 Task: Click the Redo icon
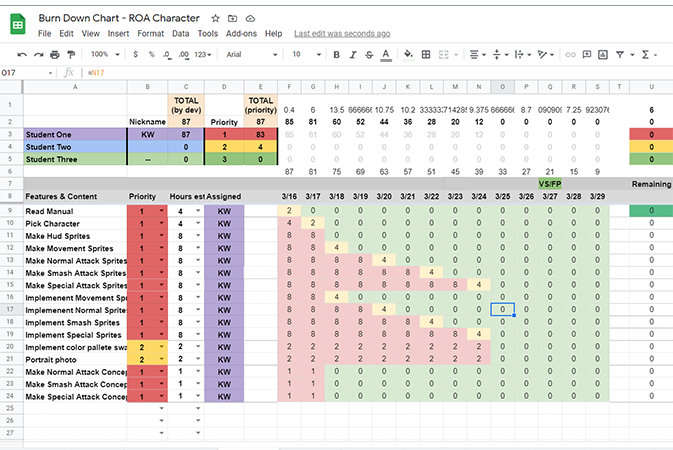(39, 55)
